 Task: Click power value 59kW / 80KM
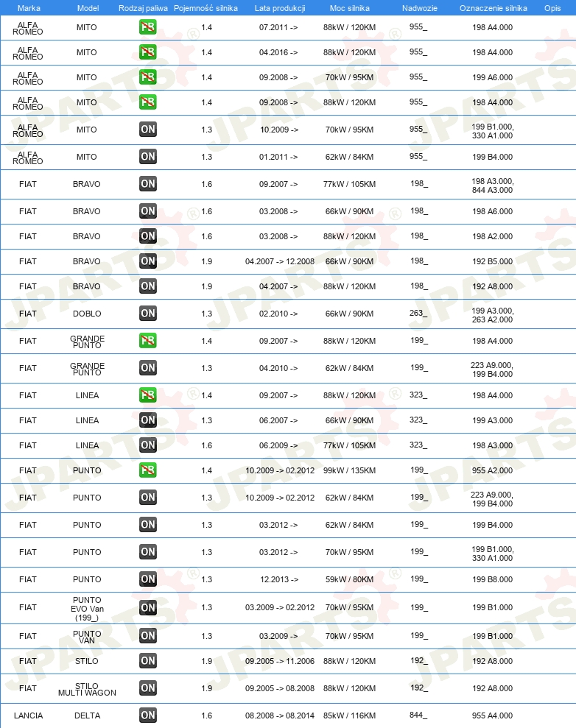click(349, 579)
